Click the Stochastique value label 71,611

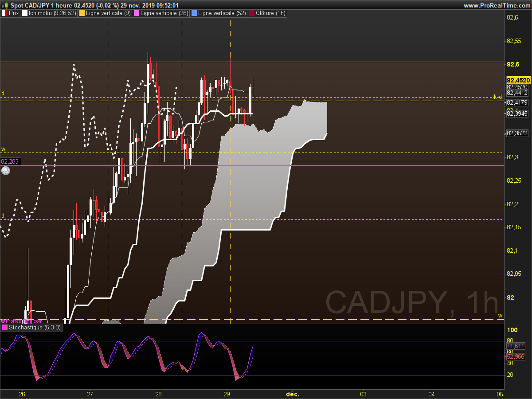[515, 346]
